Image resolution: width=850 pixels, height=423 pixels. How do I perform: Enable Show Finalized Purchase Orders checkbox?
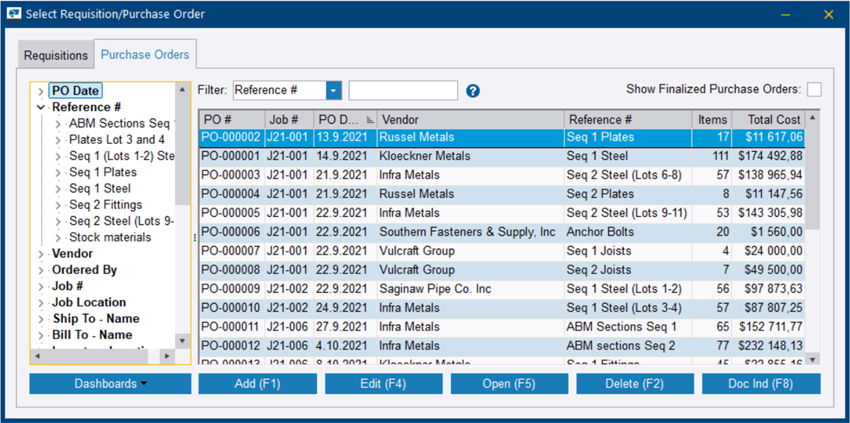pyautogui.click(x=814, y=90)
